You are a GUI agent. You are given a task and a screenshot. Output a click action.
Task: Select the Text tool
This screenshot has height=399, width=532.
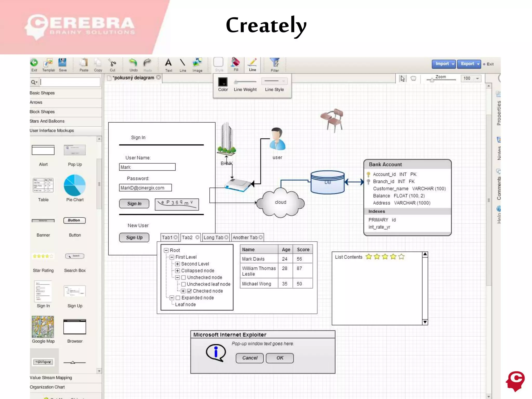point(168,63)
